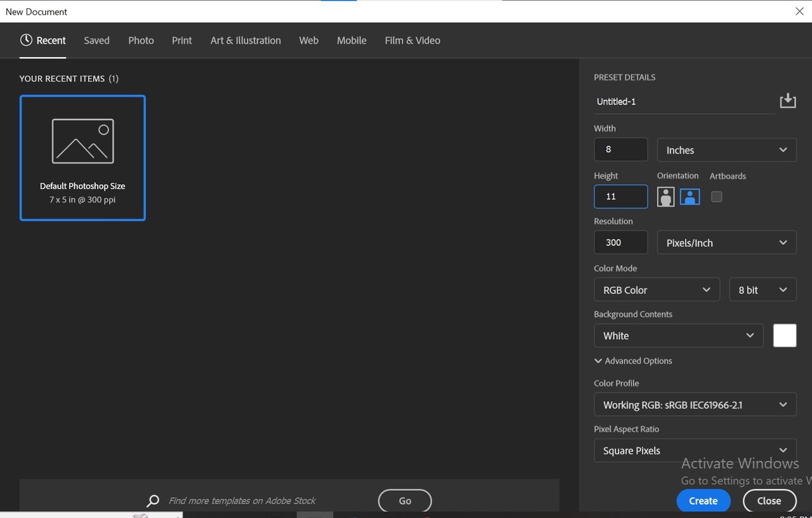This screenshot has height=518, width=812.
Task: Open the Inches units dropdown
Action: pos(727,150)
